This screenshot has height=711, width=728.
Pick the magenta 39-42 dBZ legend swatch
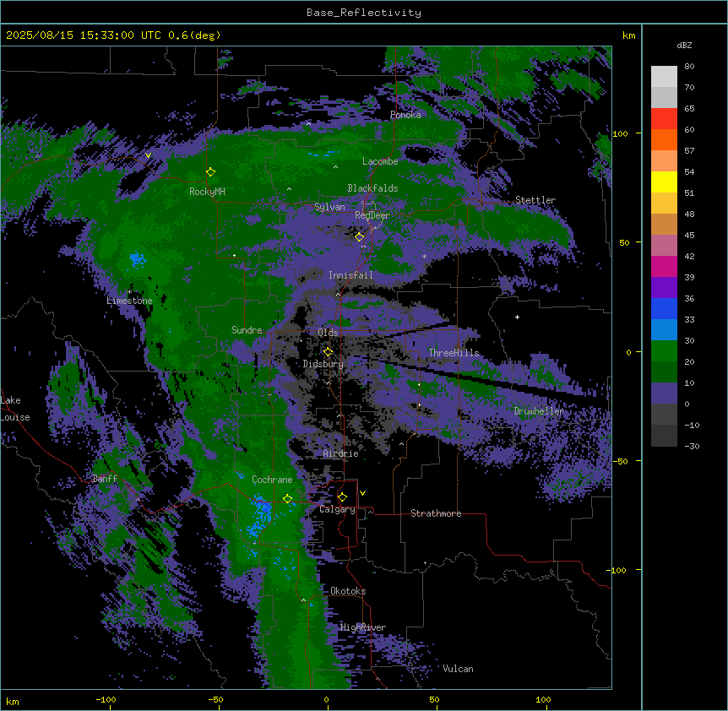[664, 266]
